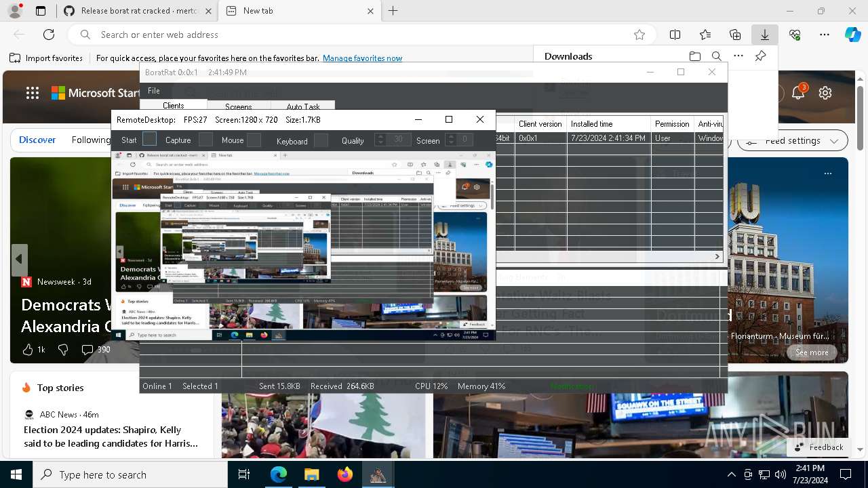Expand the Feed settings dropdown

coord(793,141)
